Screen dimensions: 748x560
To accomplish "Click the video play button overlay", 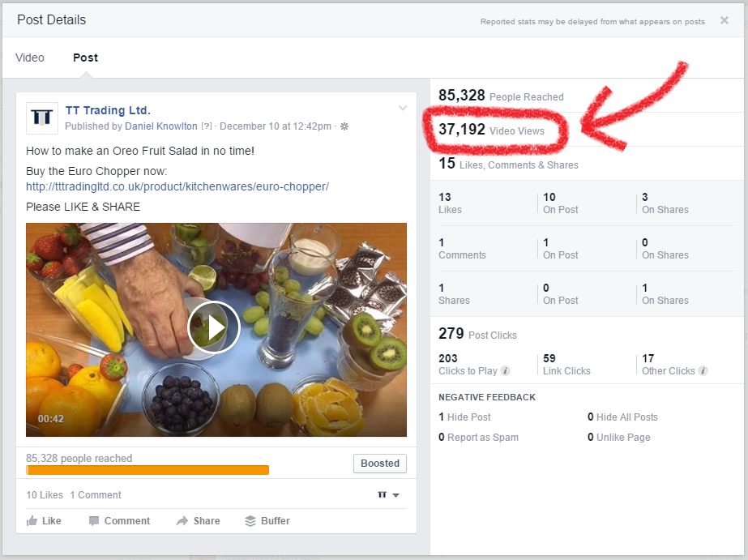I will [x=213, y=327].
